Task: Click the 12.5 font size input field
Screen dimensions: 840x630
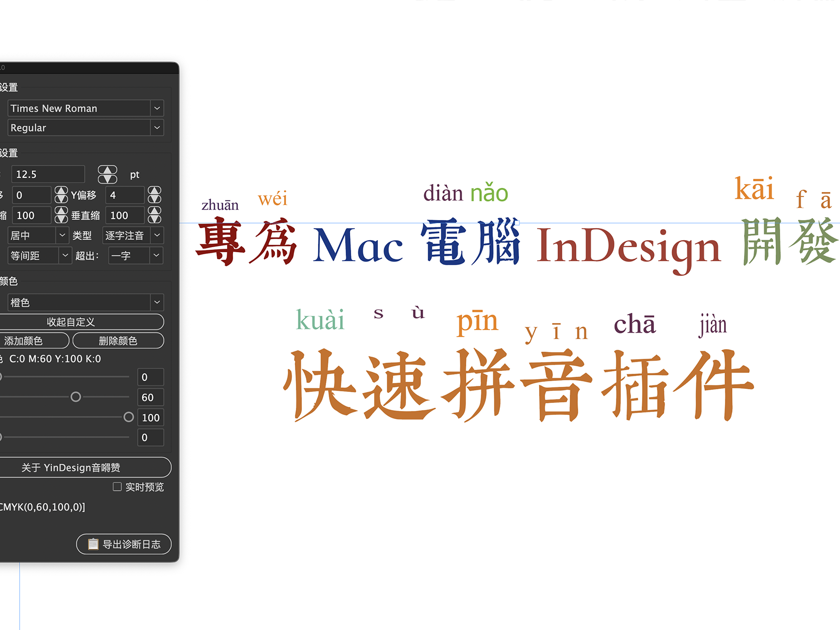Action: 48,174
